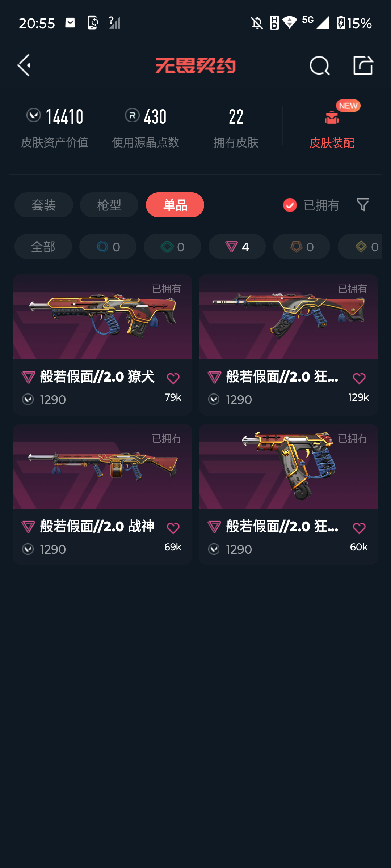Like the pistol skin with 60k hearts
The image size is (391, 868).
pos(359,528)
